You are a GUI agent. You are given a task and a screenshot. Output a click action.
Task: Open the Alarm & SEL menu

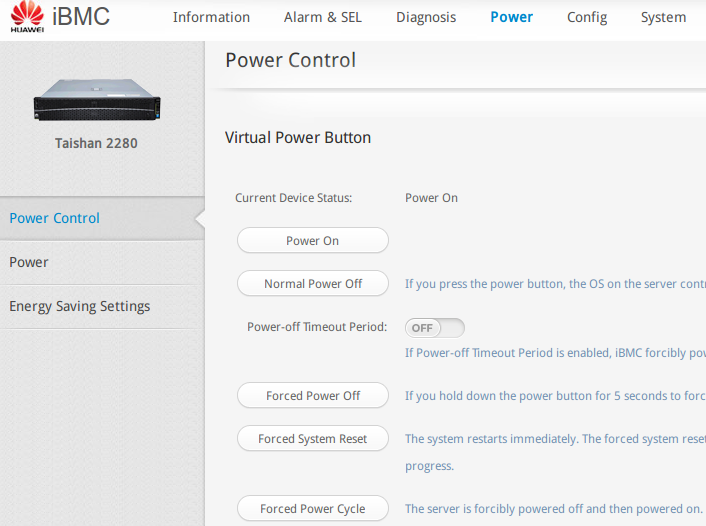(x=322, y=17)
